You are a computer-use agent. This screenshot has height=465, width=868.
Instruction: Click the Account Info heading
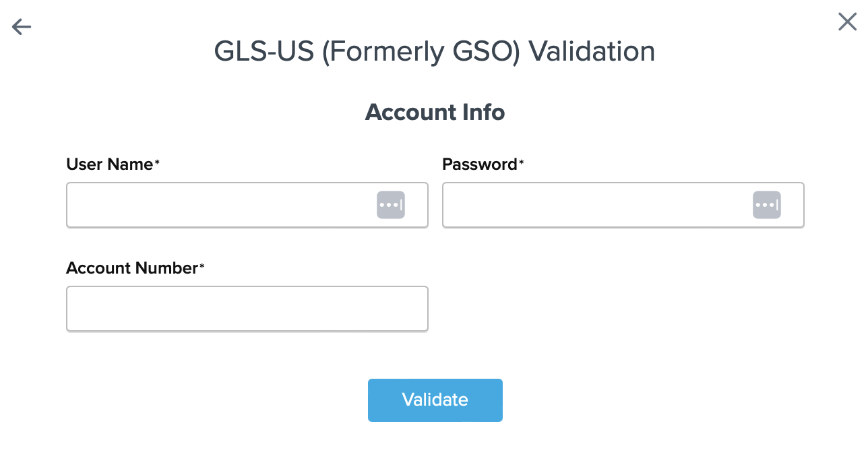(435, 112)
